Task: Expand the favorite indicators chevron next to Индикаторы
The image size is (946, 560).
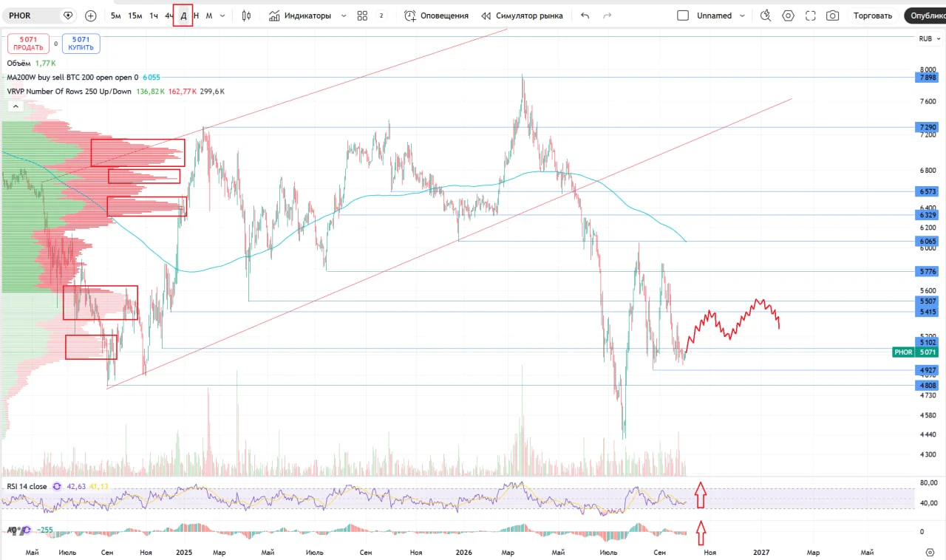Action: pyautogui.click(x=343, y=16)
